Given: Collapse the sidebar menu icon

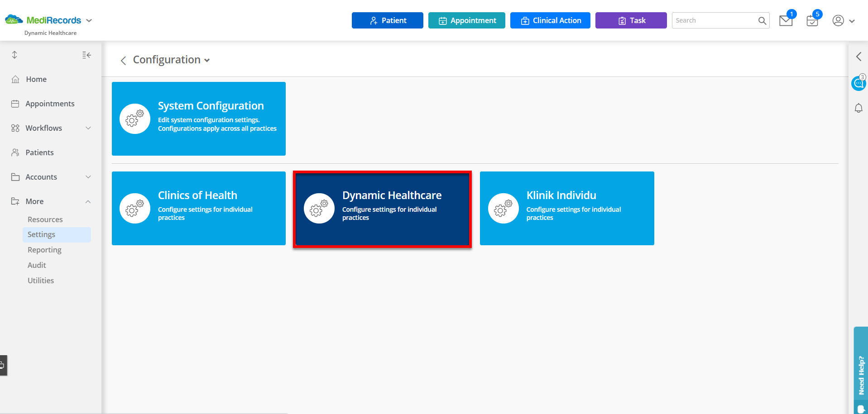Looking at the screenshot, I should click(x=86, y=55).
